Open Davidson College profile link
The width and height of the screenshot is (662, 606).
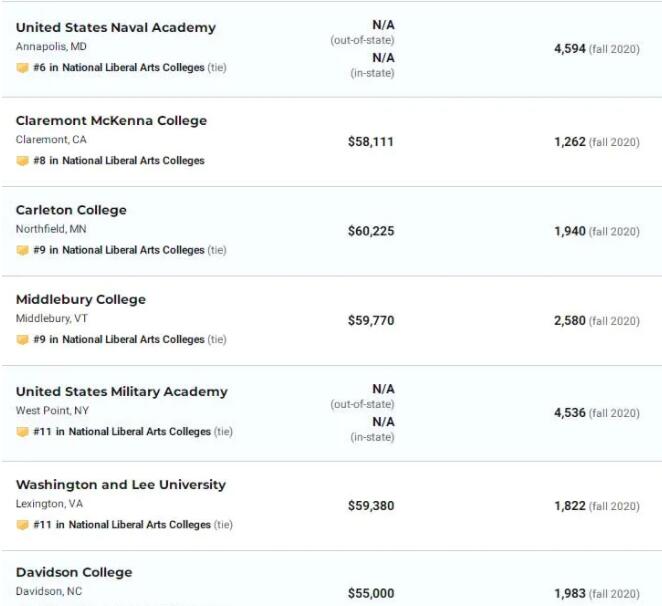[73, 572]
